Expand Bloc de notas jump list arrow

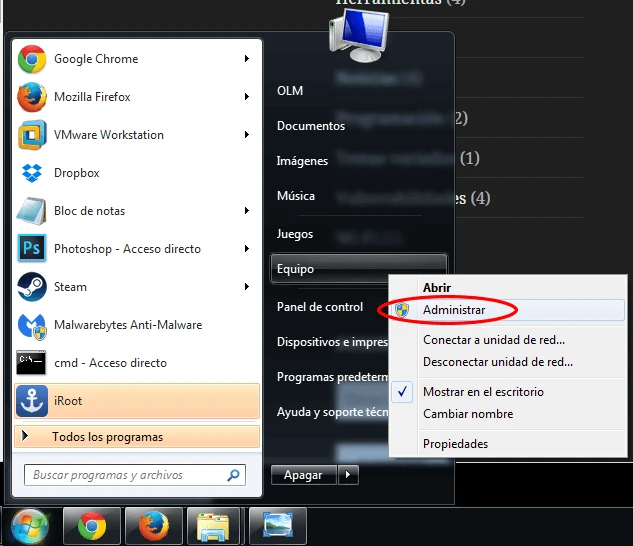[x=247, y=211]
